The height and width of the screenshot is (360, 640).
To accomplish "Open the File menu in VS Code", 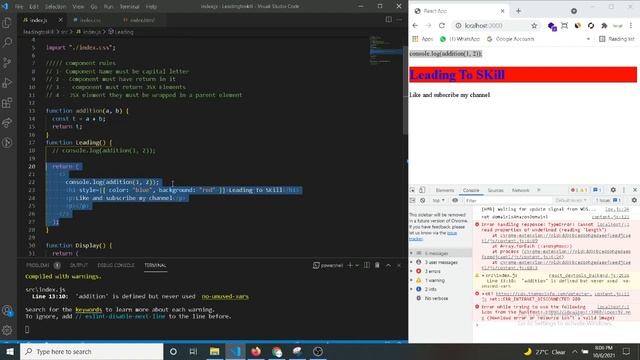I will (19, 7).
